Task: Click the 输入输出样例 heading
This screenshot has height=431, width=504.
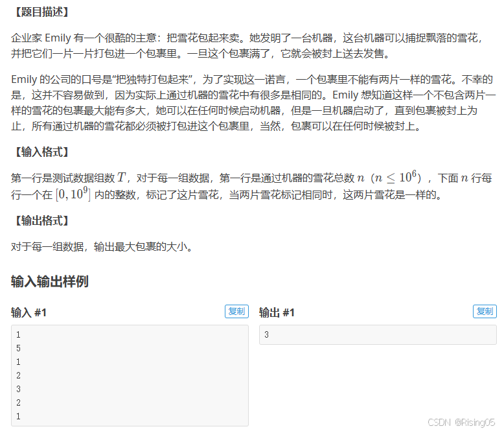Action: [x=50, y=281]
